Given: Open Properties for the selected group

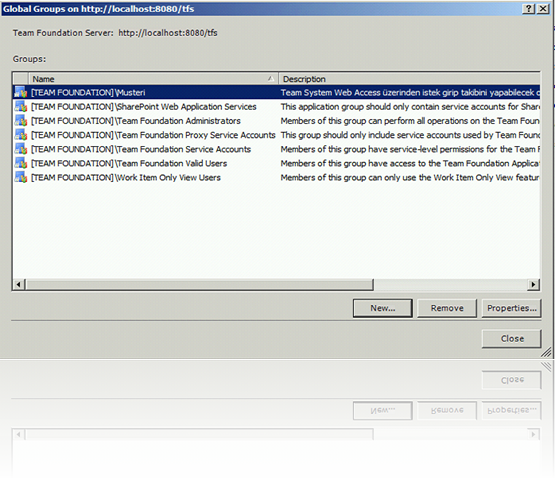Looking at the screenshot, I should point(511,308).
